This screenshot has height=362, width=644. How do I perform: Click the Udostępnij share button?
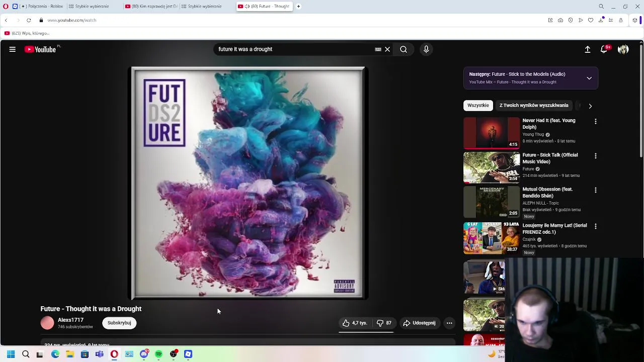[x=419, y=323]
